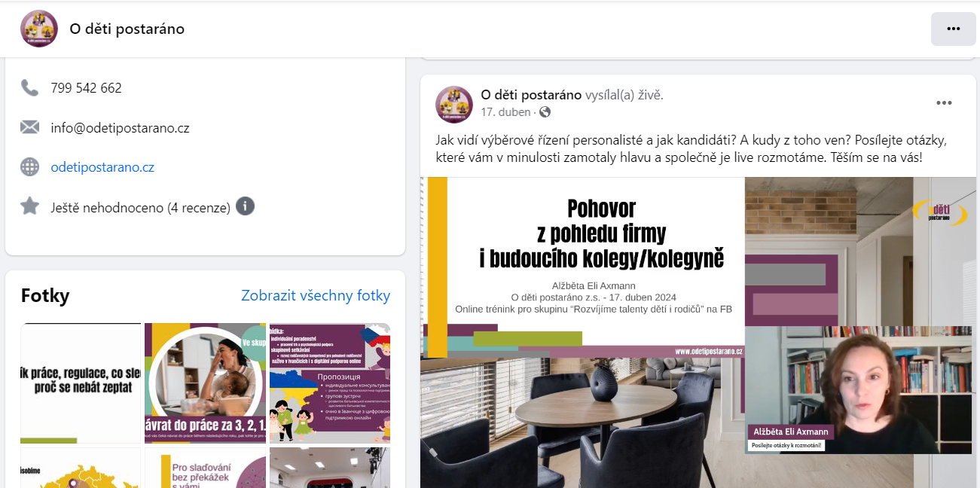Click the star rating icon
The image size is (980, 488).
(x=29, y=206)
